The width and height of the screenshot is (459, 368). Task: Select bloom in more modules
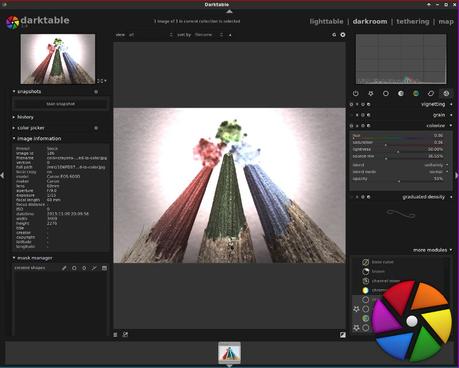(x=378, y=272)
